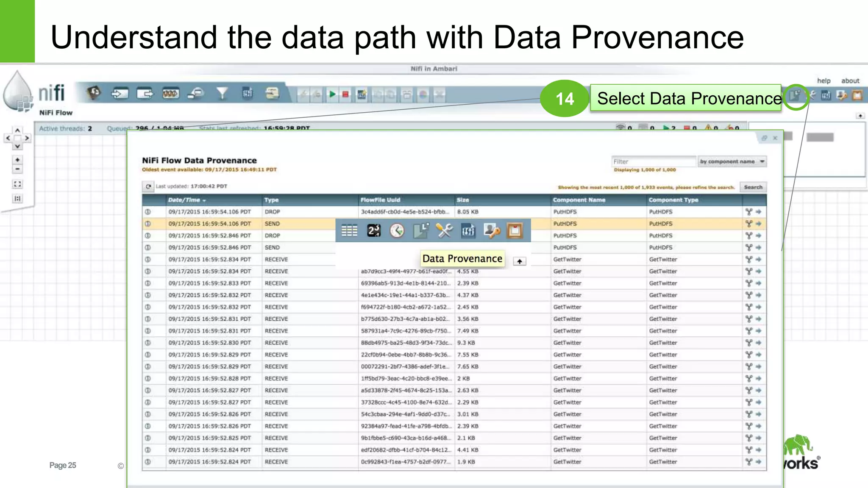Pan canvas down with the down arrow

click(x=17, y=146)
